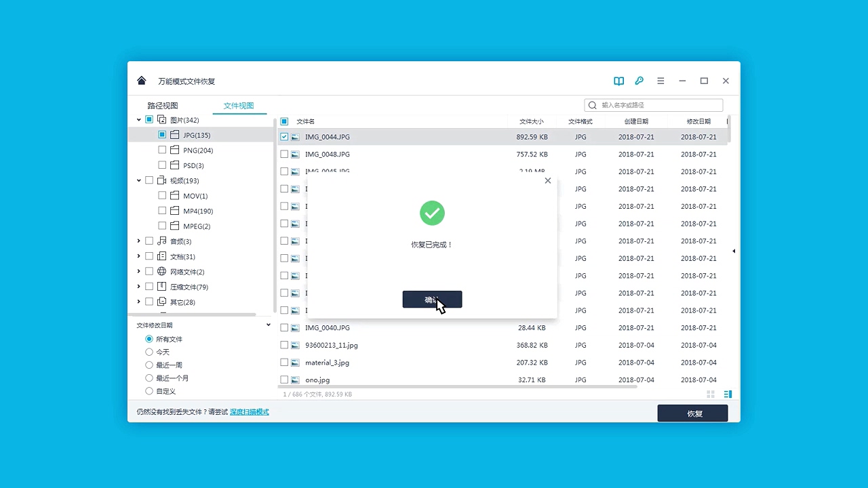Click the 恢复 button
Screen dimensions: 868x488
coord(692,413)
